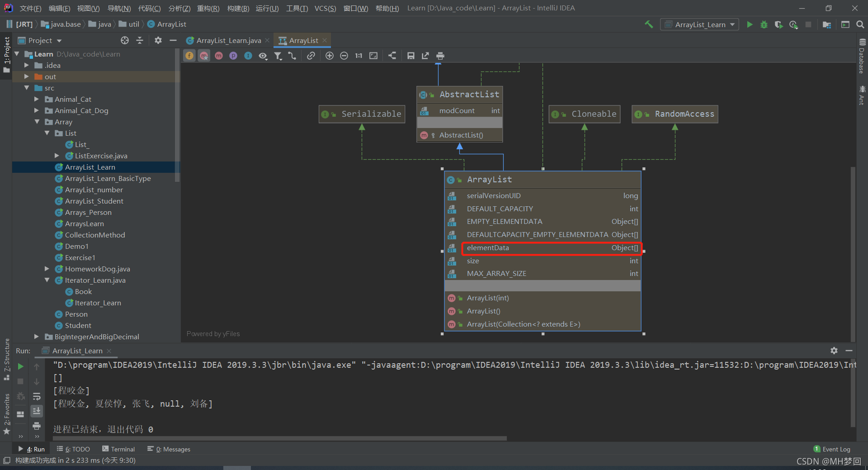Run with coverage from the shield icon
Image resolution: width=868 pixels, height=470 pixels.
[x=778, y=24]
